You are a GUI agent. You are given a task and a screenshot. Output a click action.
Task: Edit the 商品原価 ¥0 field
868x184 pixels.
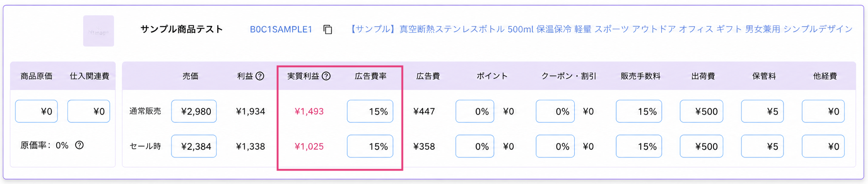point(37,111)
